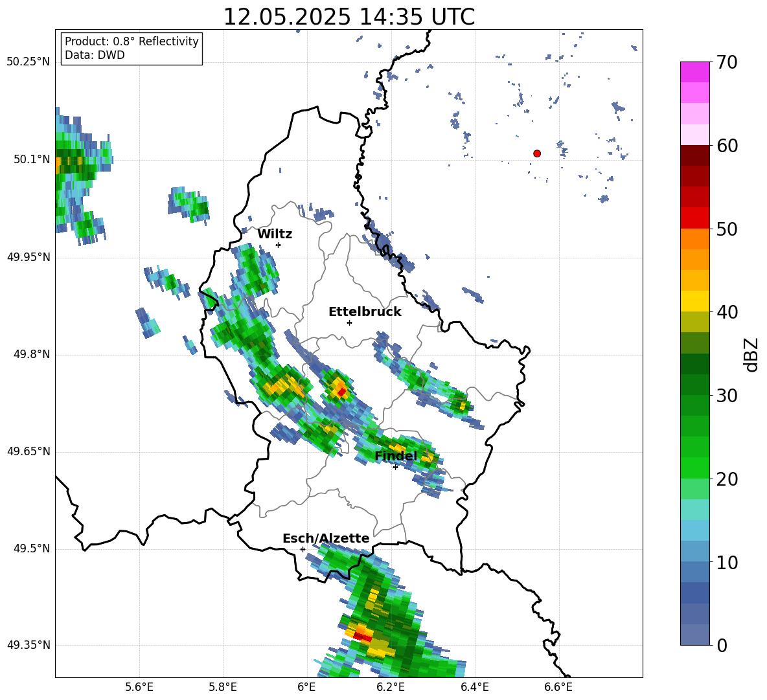Click the red-orange echo core south of Ettelbruck
Screen dimensions: 767x700
[341, 392]
